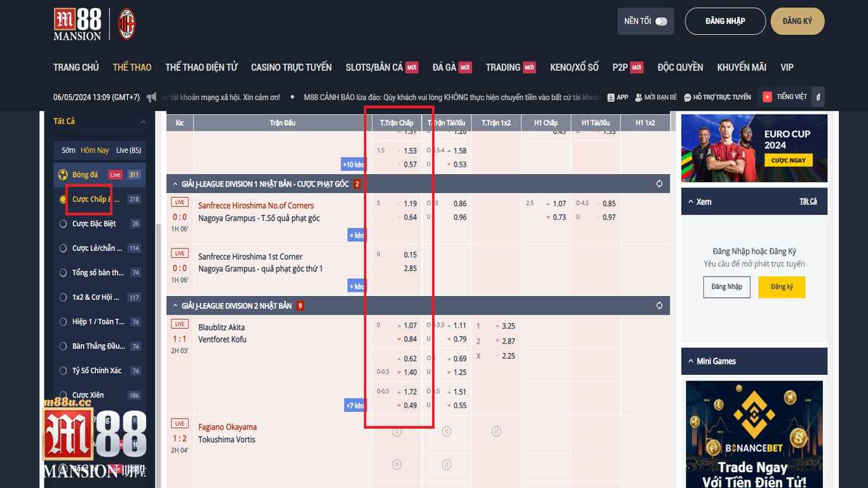
Task: Click the Đăng Nhập header button
Action: pos(725,21)
